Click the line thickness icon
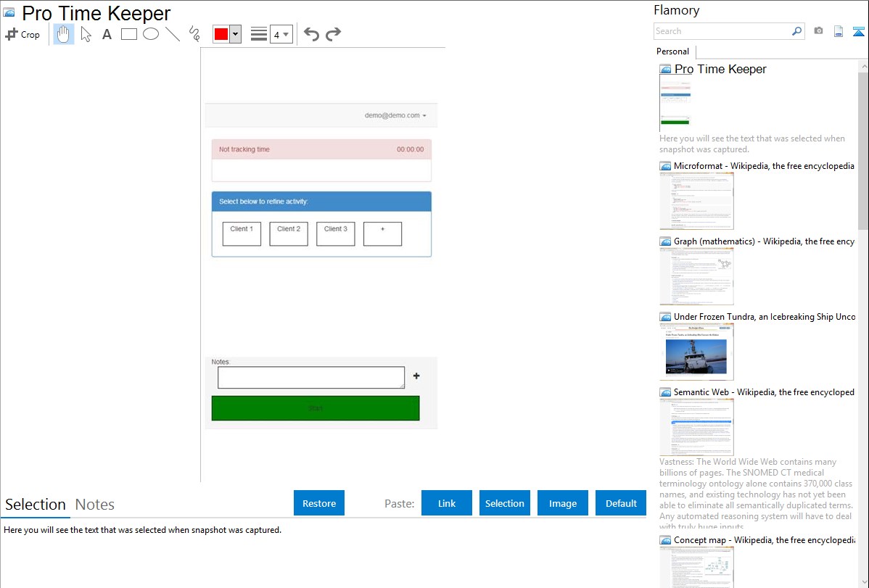The height and width of the screenshot is (588, 869). pos(259,34)
